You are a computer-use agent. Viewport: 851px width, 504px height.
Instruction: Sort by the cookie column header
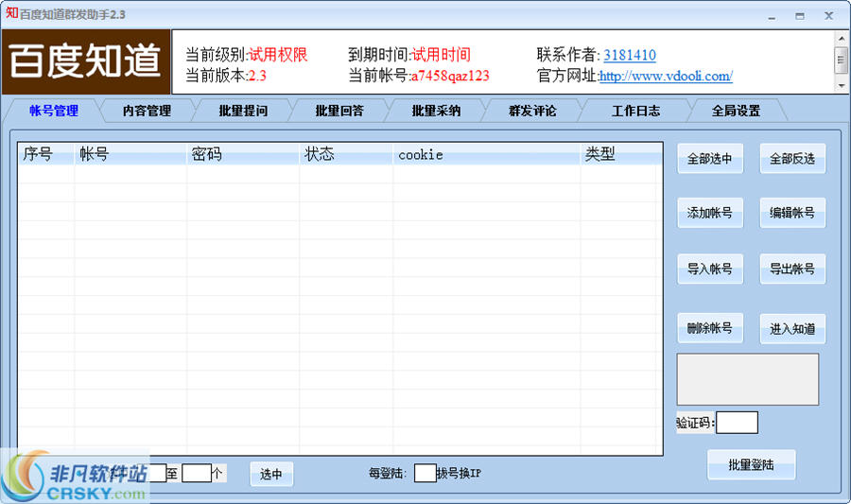[486, 154]
